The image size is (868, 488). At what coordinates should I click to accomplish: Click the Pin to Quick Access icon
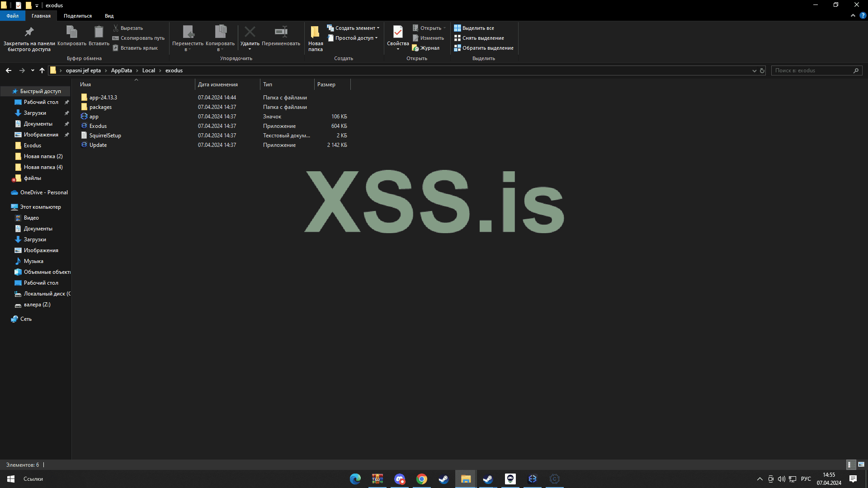click(29, 32)
